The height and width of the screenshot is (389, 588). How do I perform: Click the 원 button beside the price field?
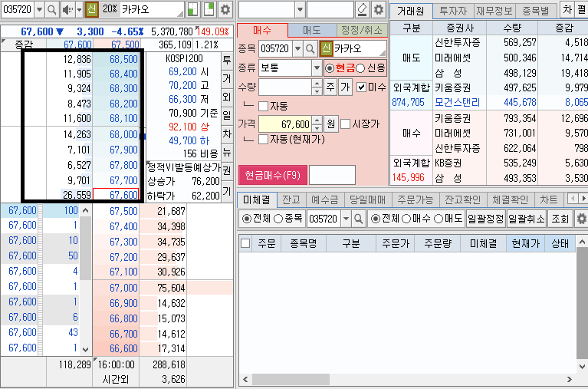tap(330, 124)
